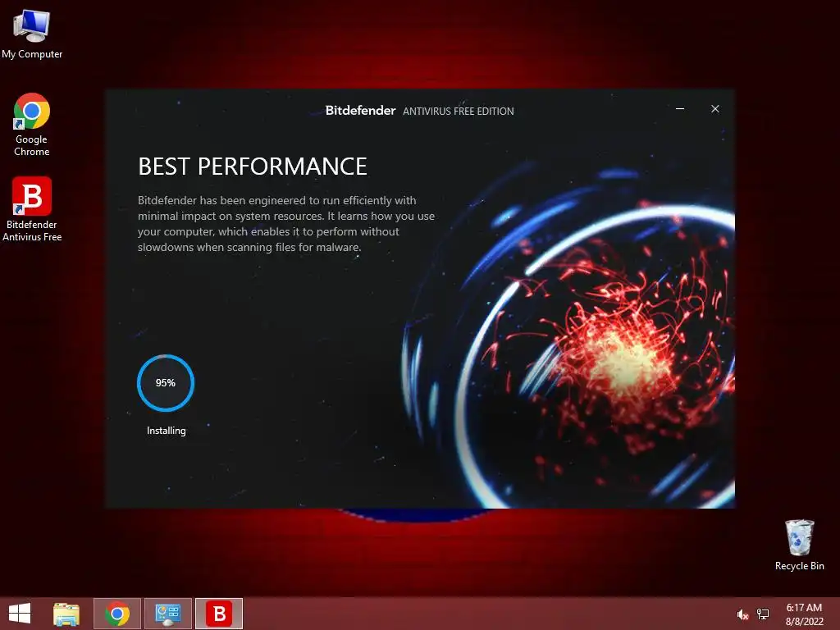Click the 95% installation progress ring
This screenshot has height=630, width=840.
(166, 383)
